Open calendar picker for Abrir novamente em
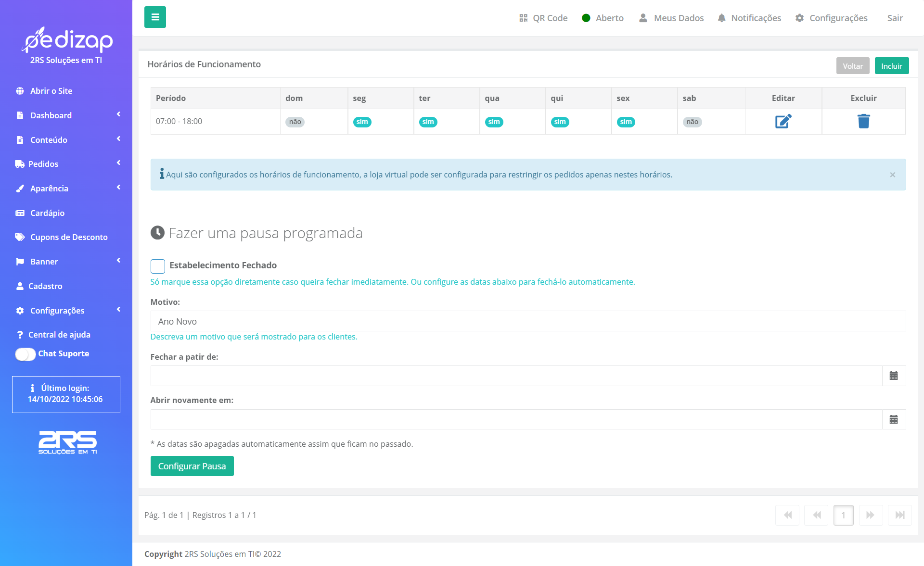Viewport: 924px width, 566px height. (894, 420)
